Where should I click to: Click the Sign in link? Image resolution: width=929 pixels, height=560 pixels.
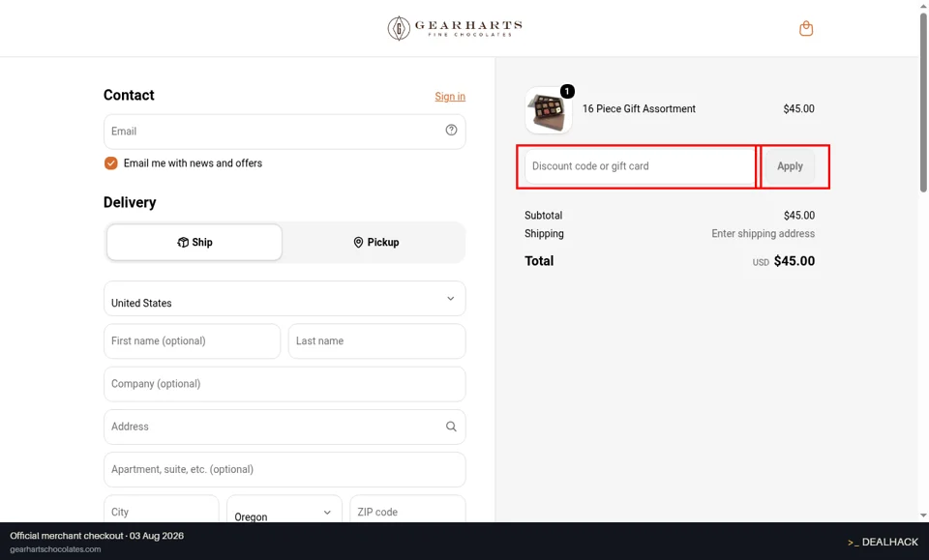tap(450, 97)
